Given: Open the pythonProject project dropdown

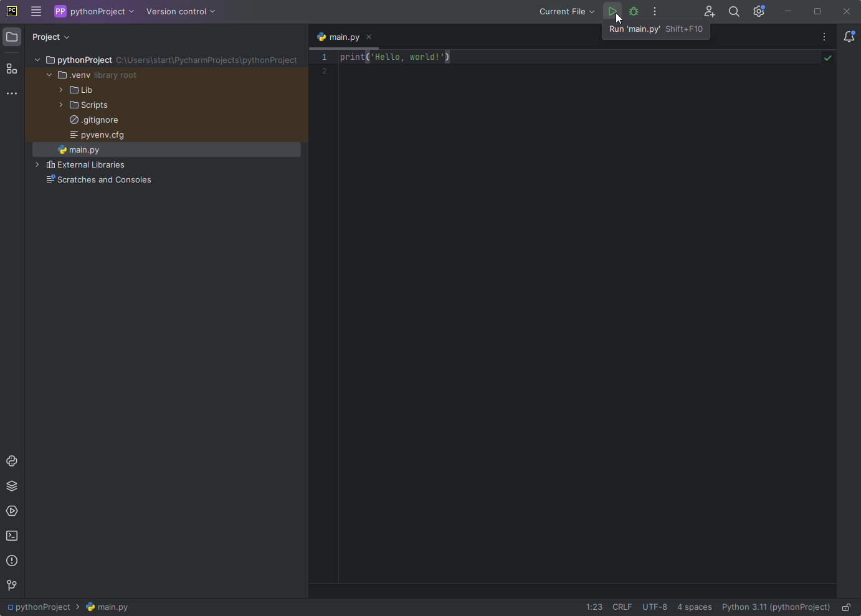Looking at the screenshot, I should click(94, 11).
